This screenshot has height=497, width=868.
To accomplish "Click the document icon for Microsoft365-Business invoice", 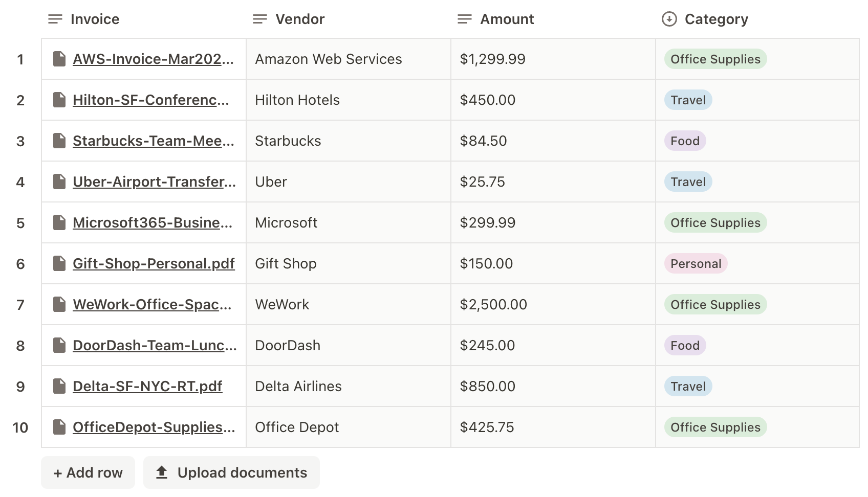I will (59, 222).
